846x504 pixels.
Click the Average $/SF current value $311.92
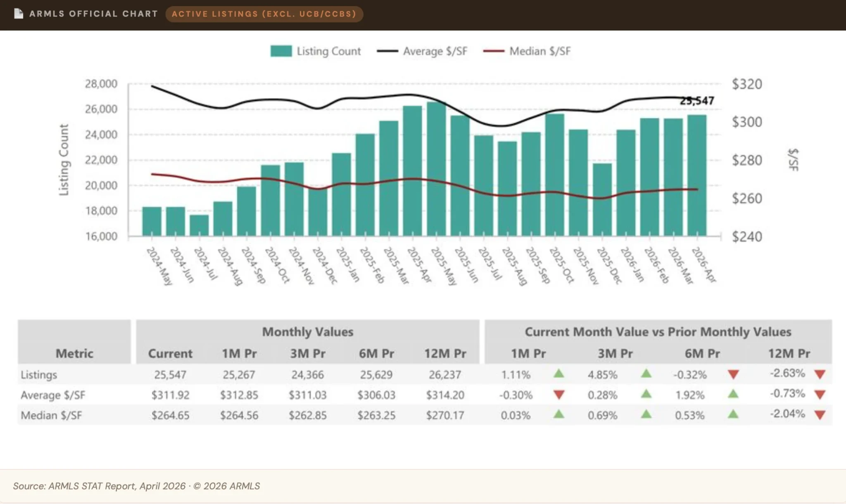(170, 395)
